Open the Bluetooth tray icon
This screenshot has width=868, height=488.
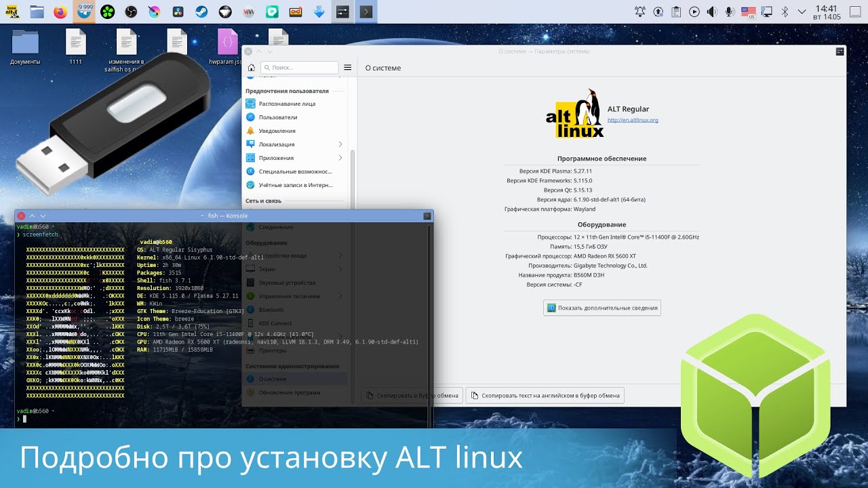(785, 12)
